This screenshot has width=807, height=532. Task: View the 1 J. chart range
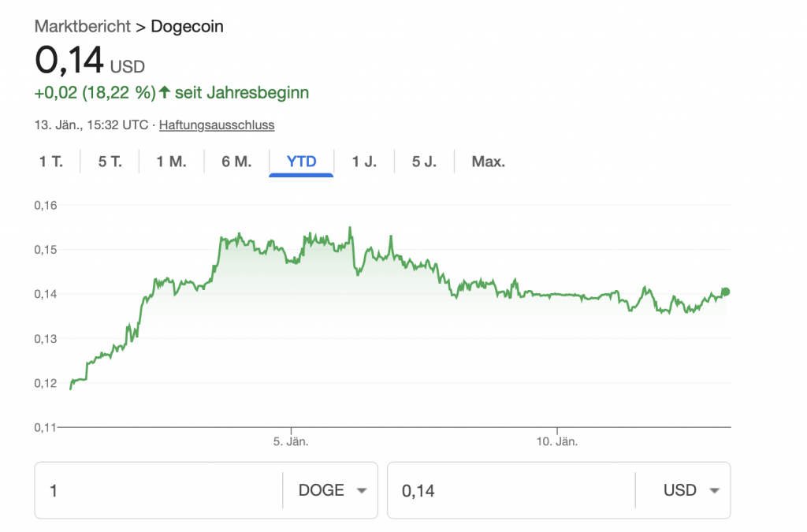(x=364, y=162)
